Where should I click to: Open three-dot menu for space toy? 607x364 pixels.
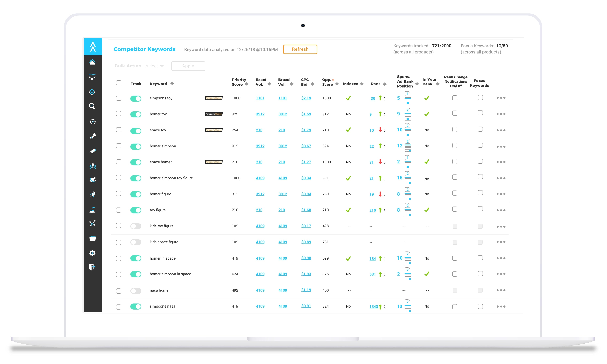[x=501, y=130]
